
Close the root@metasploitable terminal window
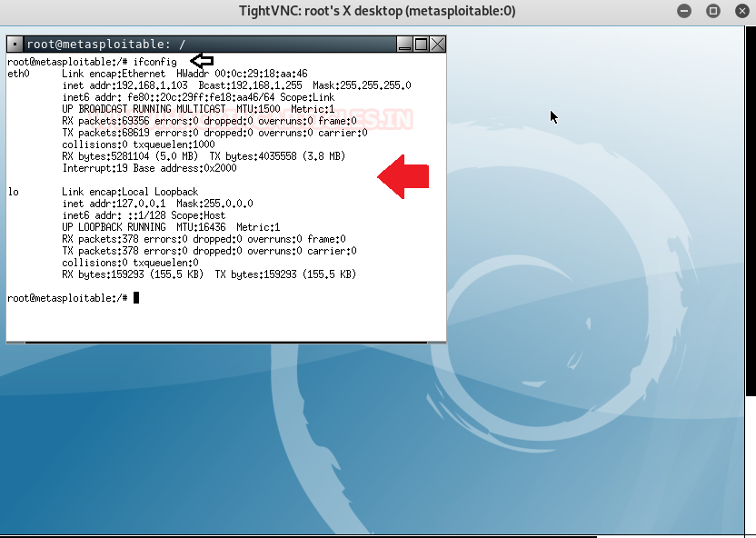click(x=437, y=45)
